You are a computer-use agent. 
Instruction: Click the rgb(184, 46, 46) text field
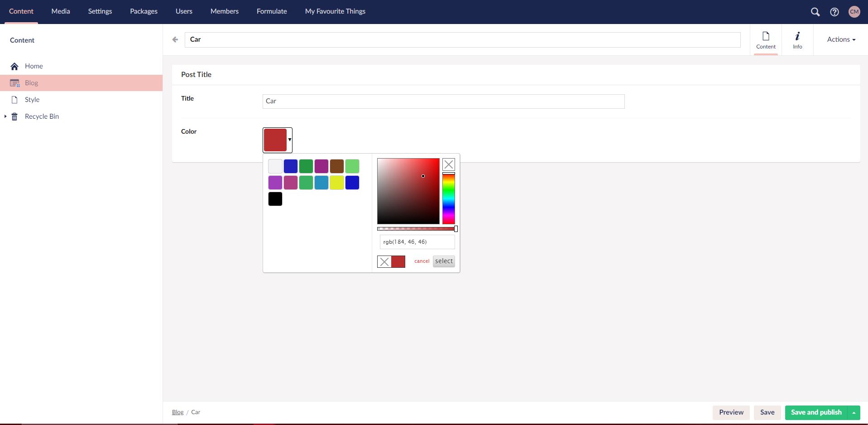(x=417, y=242)
